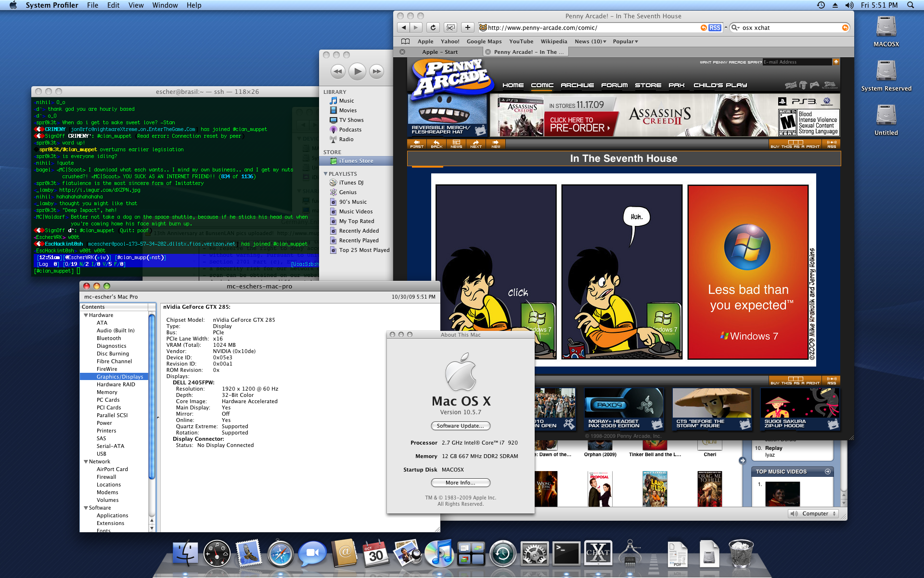Click FORUM in the Penny Arcade nav
This screenshot has height=578, width=924.
tap(615, 85)
